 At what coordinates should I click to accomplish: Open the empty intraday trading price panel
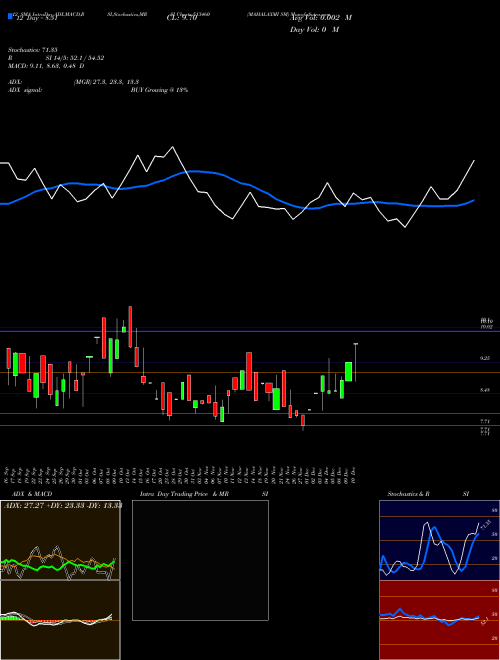coord(200,560)
